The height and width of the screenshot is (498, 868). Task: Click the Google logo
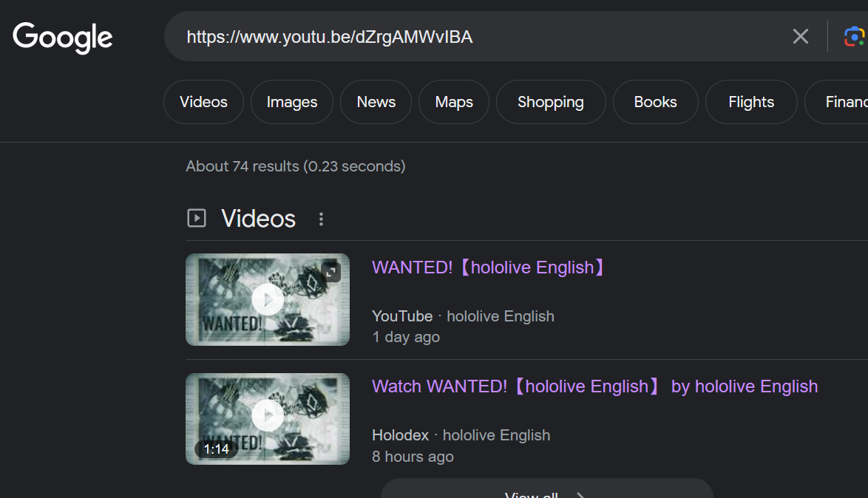click(63, 38)
